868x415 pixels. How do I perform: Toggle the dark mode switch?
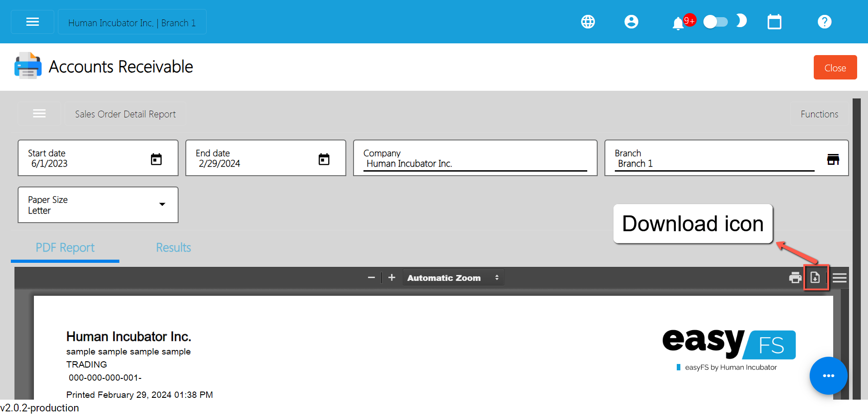pyautogui.click(x=716, y=22)
